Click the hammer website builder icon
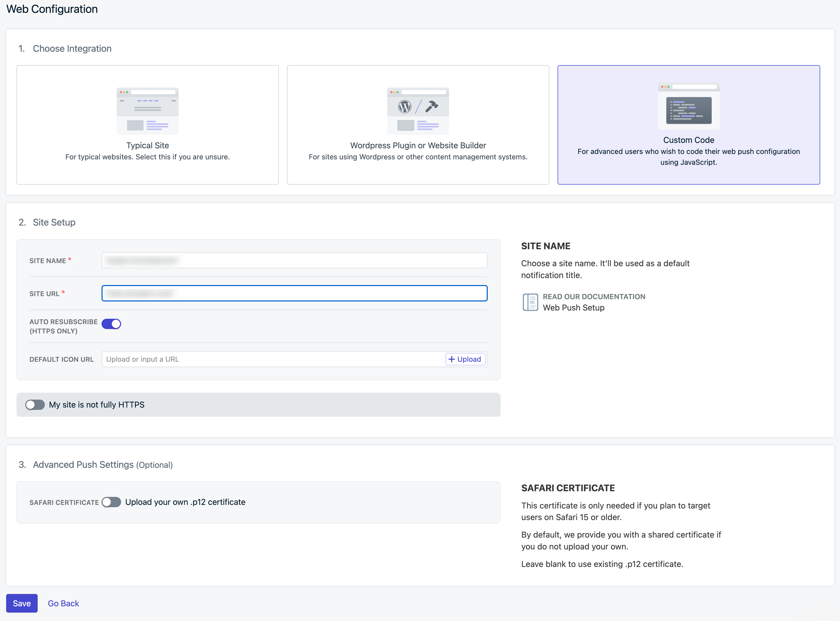This screenshot has width=840, height=621. click(432, 106)
